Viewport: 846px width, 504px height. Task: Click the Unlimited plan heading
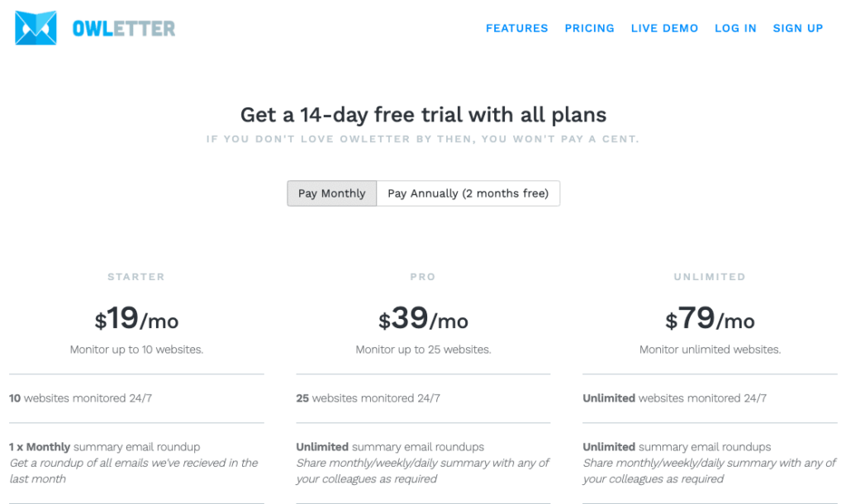pos(710,277)
